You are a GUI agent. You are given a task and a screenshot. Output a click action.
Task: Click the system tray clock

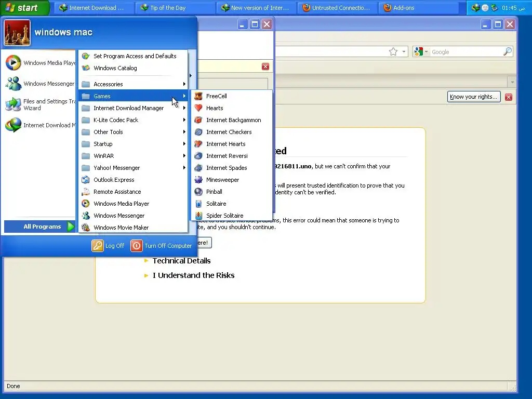[x=513, y=8]
